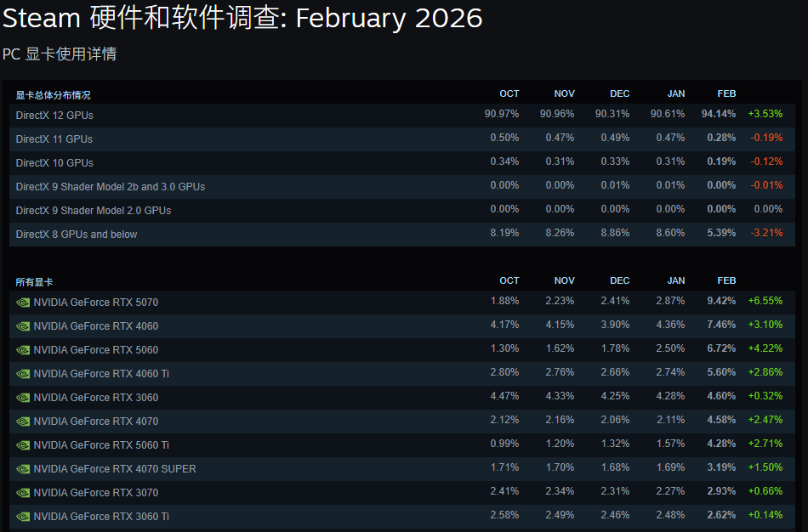Click NVIDIA logo beside RTX 4060 row
Screen dimensions: 808x532
point(23,326)
